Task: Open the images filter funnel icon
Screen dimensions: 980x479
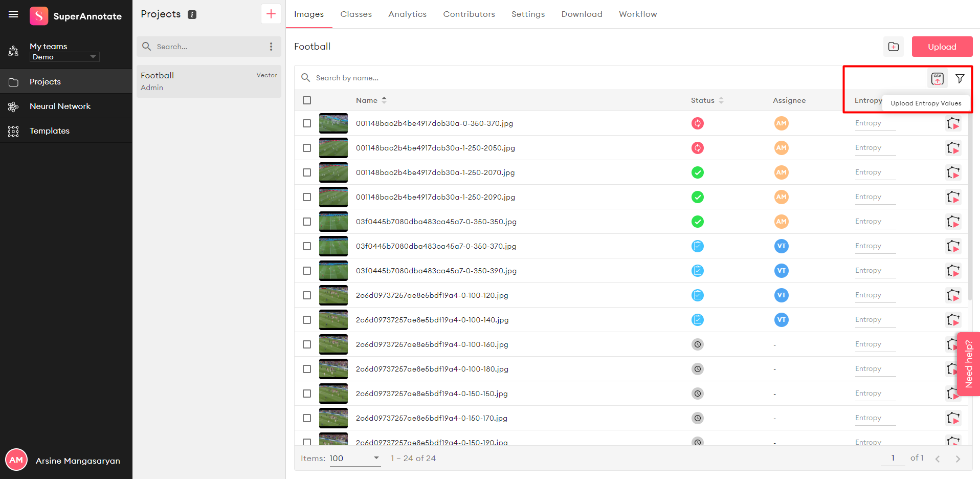Action: coord(960,79)
